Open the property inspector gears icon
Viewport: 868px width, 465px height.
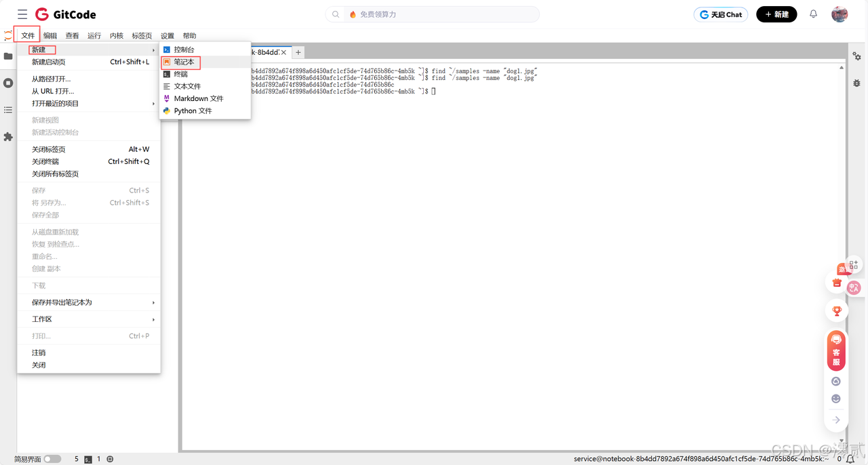[857, 56]
